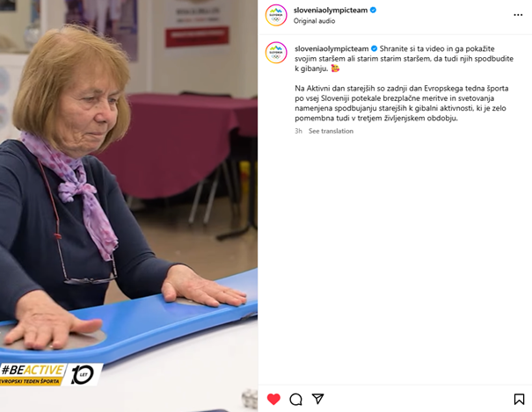Viewport: 532px width, 412px height.
Task: Click the 3h timestamp under the caption
Action: click(x=298, y=131)
